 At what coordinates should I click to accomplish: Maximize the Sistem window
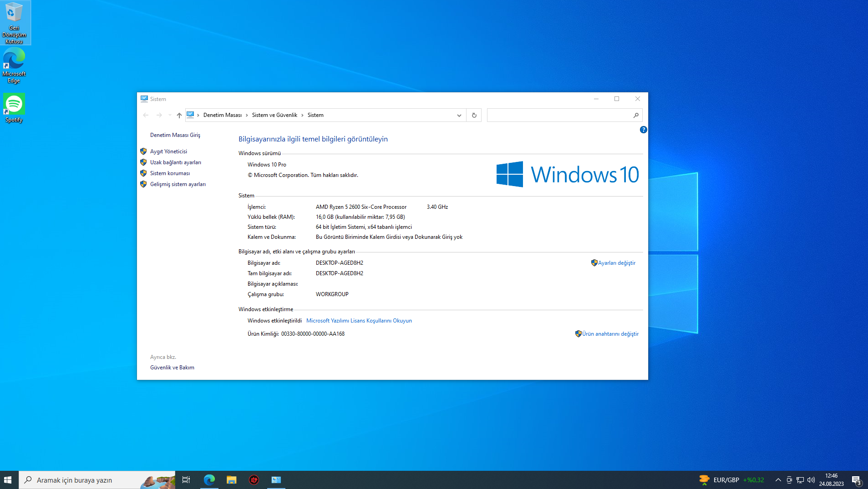[x=617, y=99]
